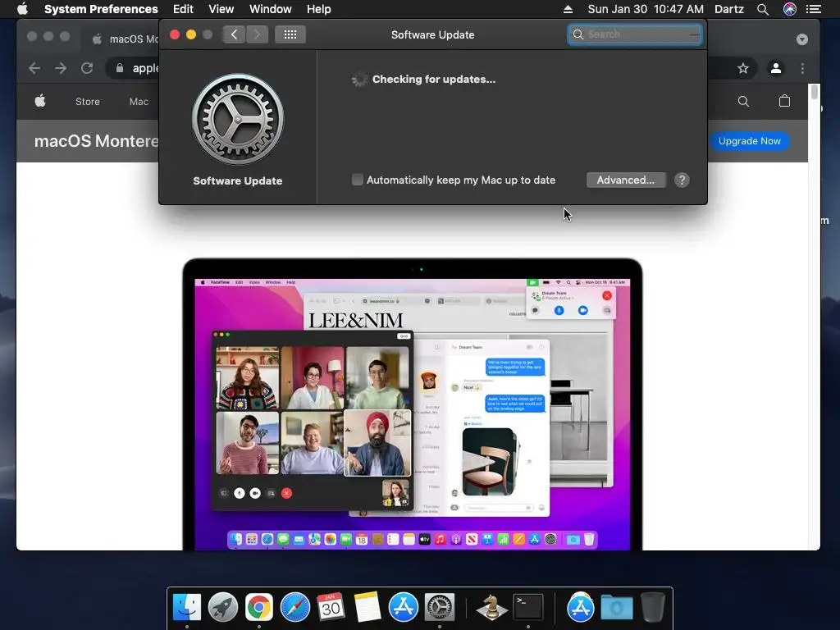840x630 pixels.
Task: Open the Advanced... options
Action: (626, 180)
